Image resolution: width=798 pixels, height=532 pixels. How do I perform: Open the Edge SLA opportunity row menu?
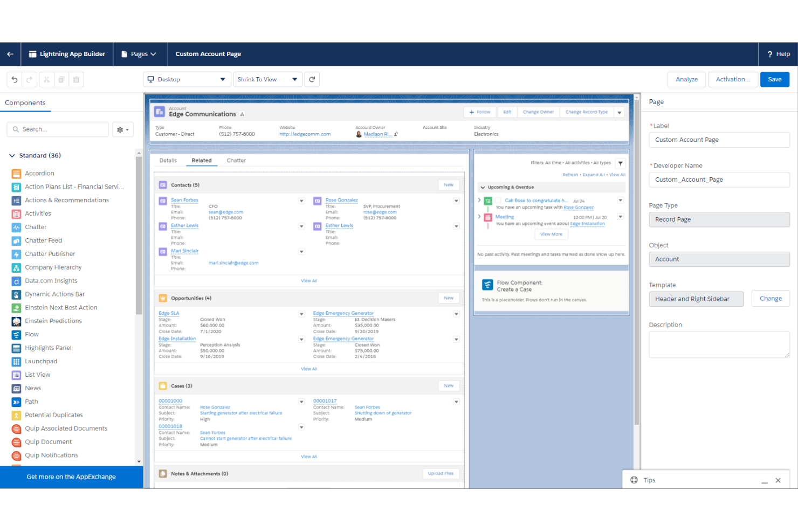pos(301,314)
